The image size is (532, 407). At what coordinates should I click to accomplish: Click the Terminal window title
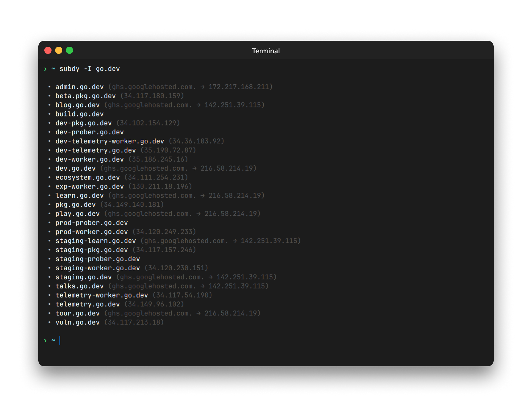pyautogui.click(x=266, y=51)
